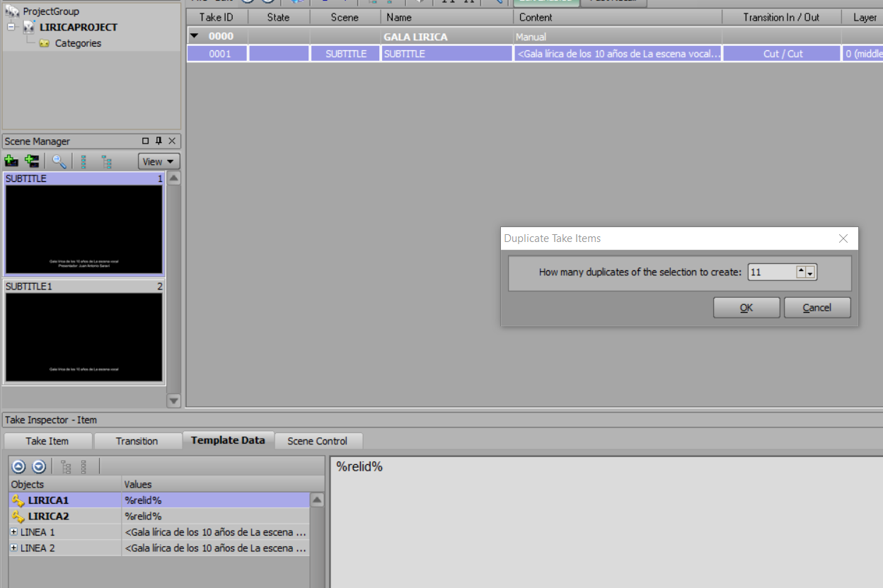Sort by Take ID column header
The image size is (883, 588).
coord(217,17)
